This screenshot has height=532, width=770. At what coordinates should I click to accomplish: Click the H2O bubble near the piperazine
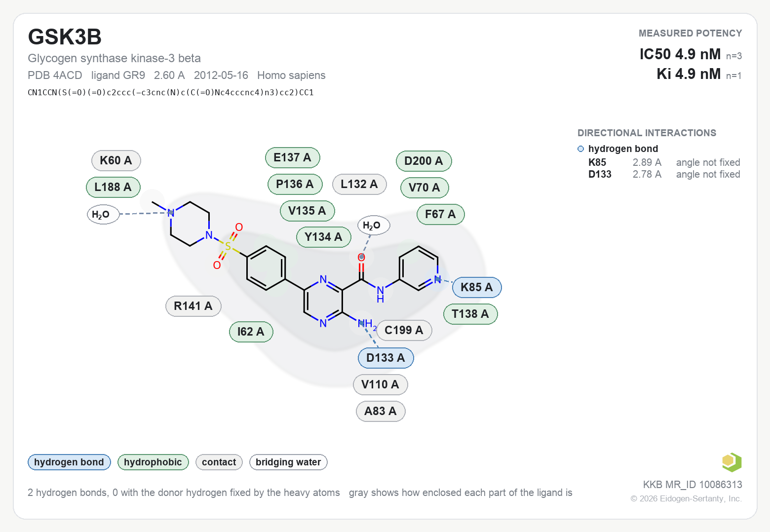[103, 214]
